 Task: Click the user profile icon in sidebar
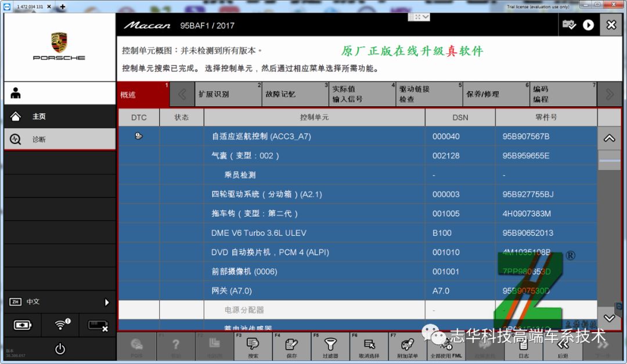[16, 93]
